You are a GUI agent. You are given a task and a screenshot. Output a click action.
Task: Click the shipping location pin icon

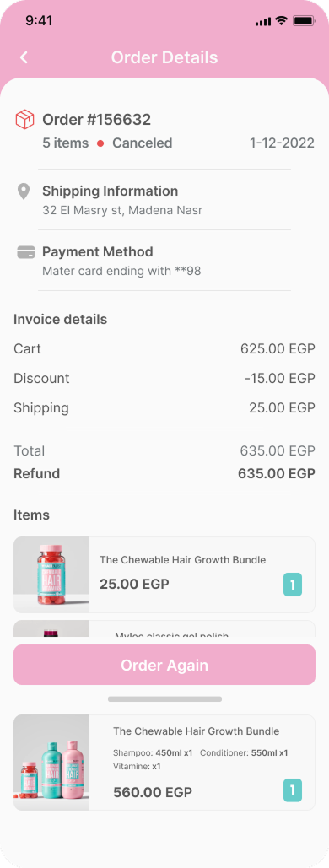[x=24, y=192]
